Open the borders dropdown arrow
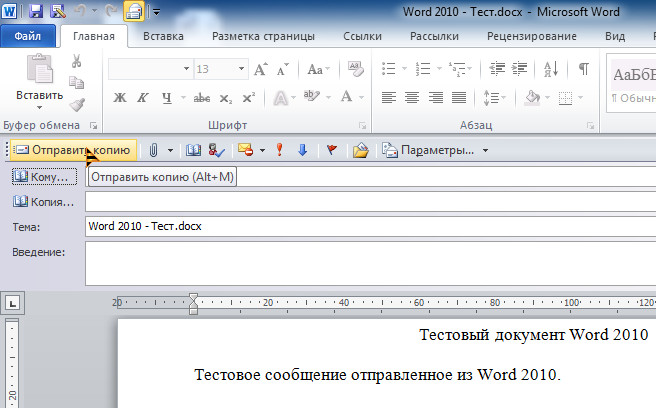This screenshot has height=408, width=656. tap(580, 98)
